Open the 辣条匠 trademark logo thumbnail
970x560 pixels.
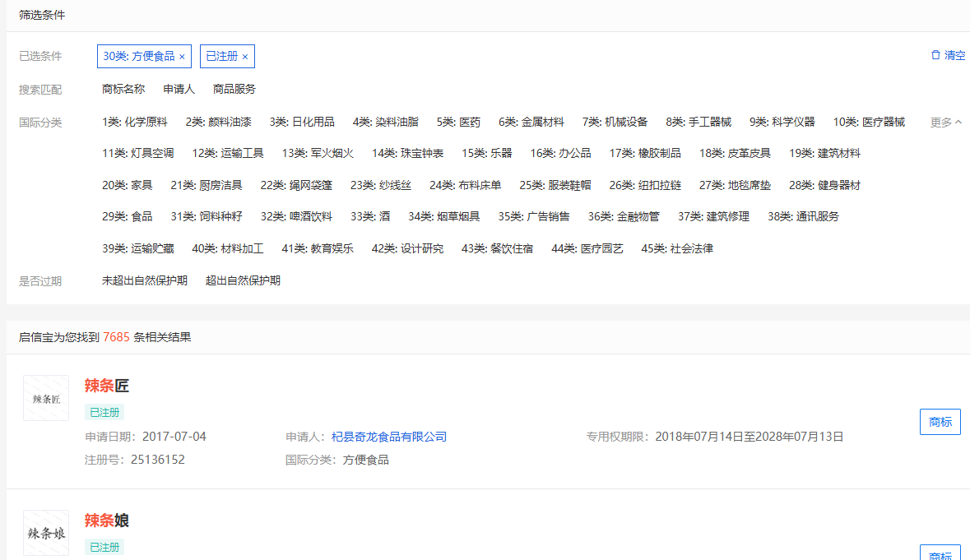point(46,399)
